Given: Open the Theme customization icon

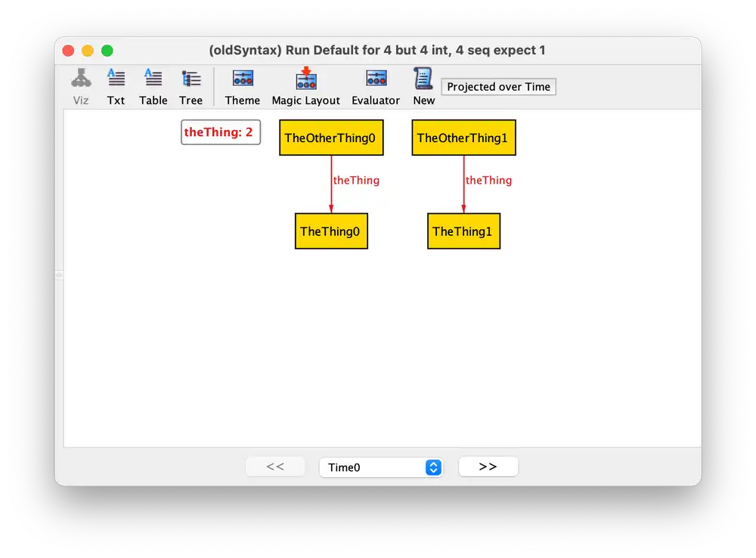Looking at the screenshot, I should point(242,85).
